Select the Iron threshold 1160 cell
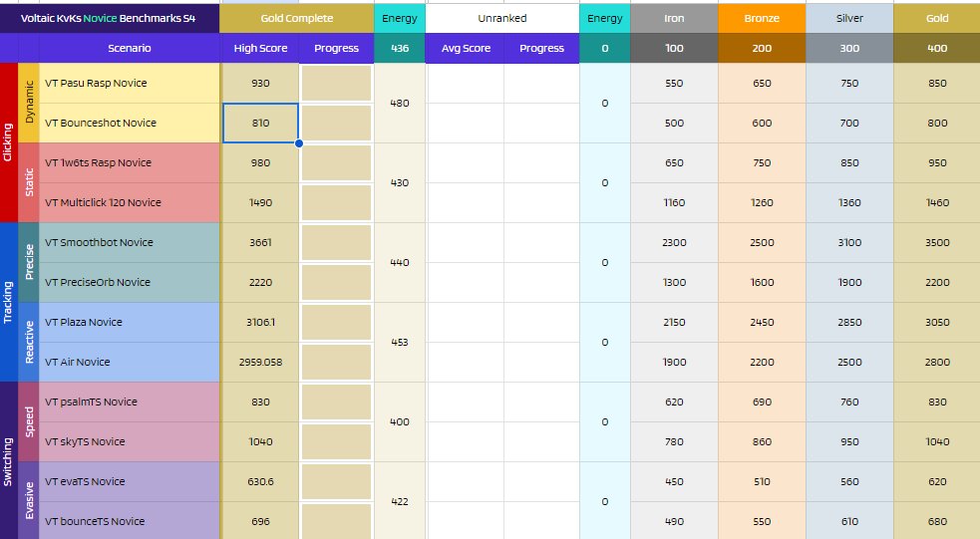This screenshot has height=539, width=980. pos(674,203)
